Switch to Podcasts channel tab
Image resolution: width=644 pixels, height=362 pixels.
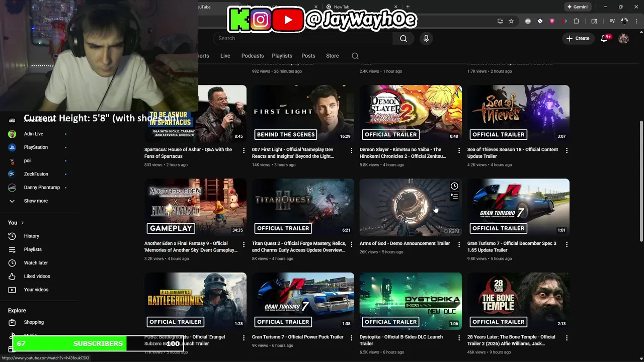(253, 56)
